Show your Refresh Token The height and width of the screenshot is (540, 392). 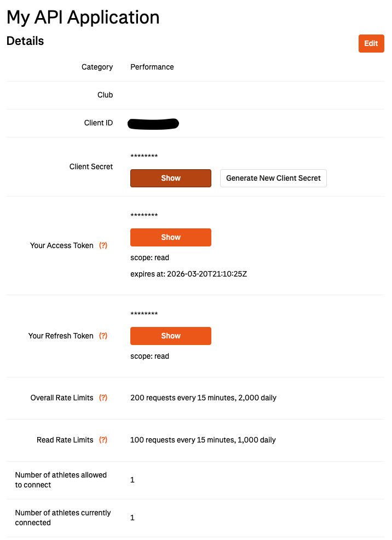[170, 336]
